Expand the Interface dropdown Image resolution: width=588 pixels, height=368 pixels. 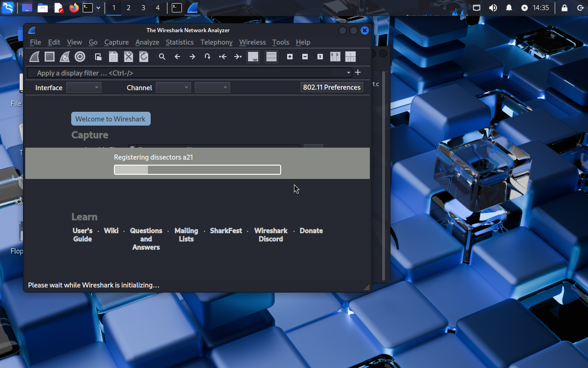[84, 87]
